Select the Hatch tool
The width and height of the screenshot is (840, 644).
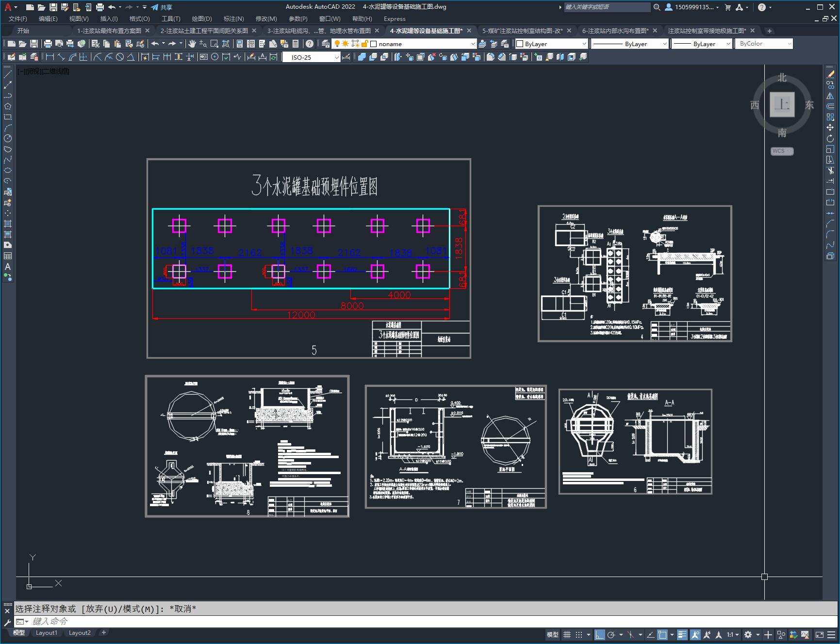point(8,224)
